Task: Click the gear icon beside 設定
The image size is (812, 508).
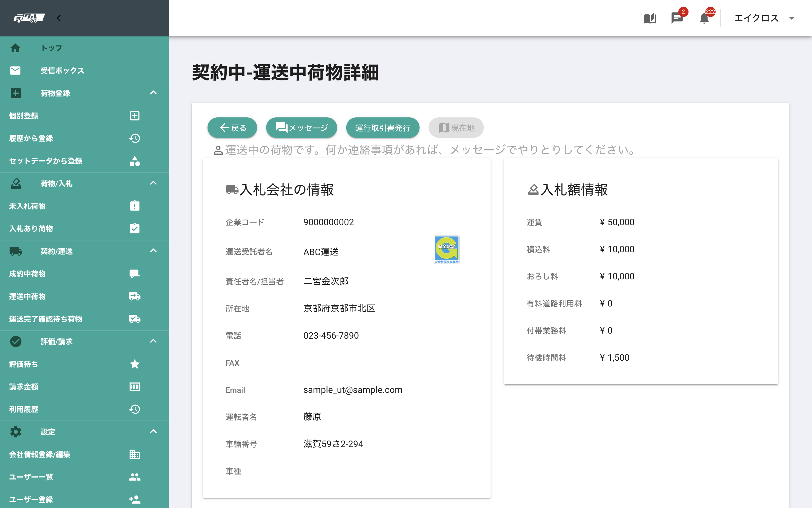Action: 16,432
